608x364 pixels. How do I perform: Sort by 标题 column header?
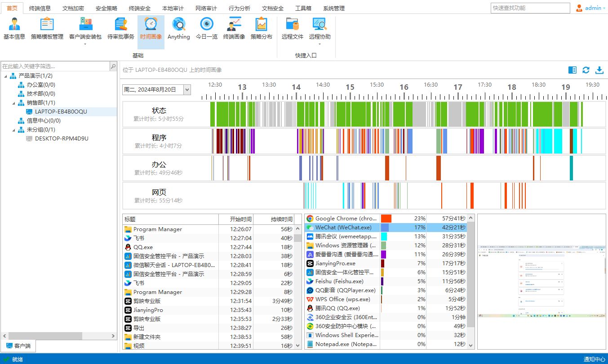click(x=171, y=219)
